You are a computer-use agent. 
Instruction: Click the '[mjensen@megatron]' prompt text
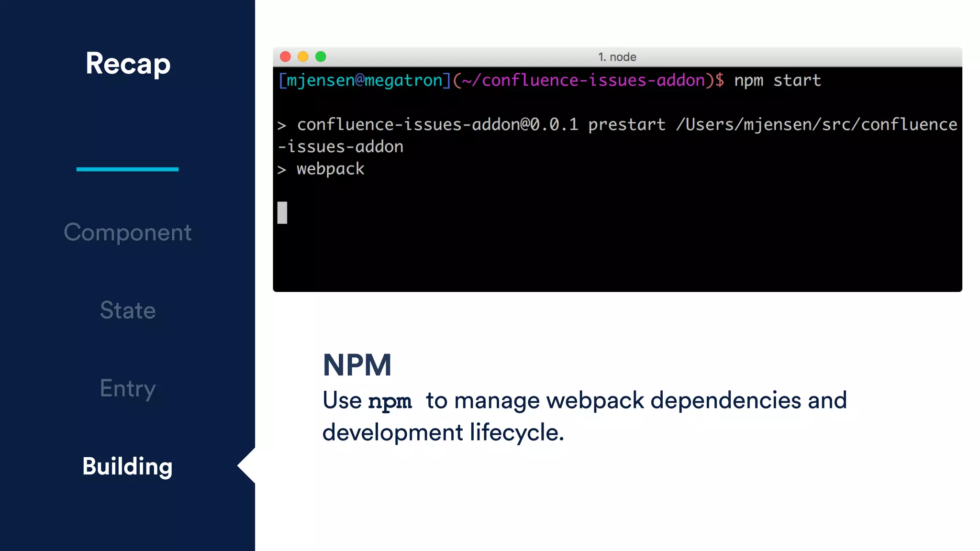click(365, 80)
